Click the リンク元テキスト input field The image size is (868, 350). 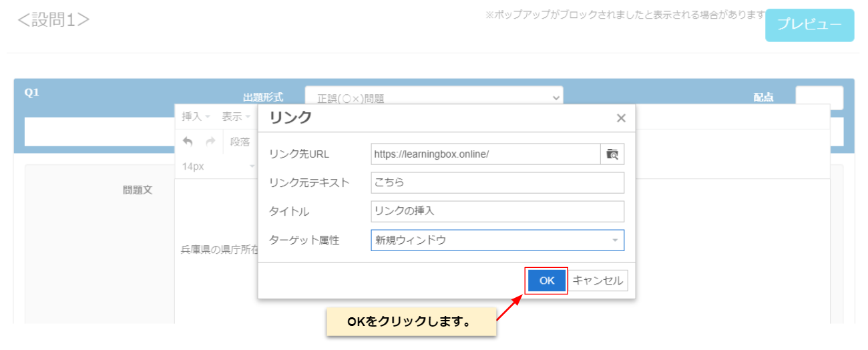(x=497, y=182)
